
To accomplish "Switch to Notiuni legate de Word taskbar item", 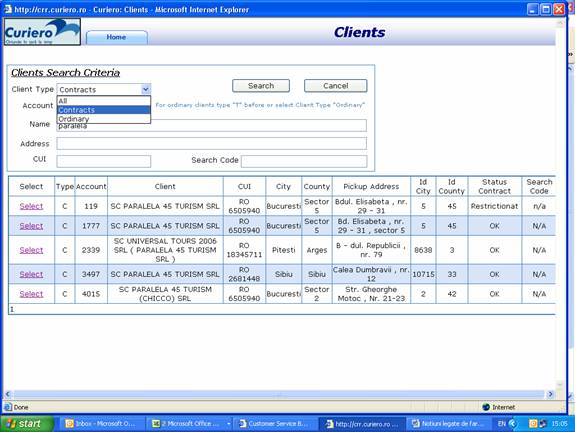I will 448,424.
